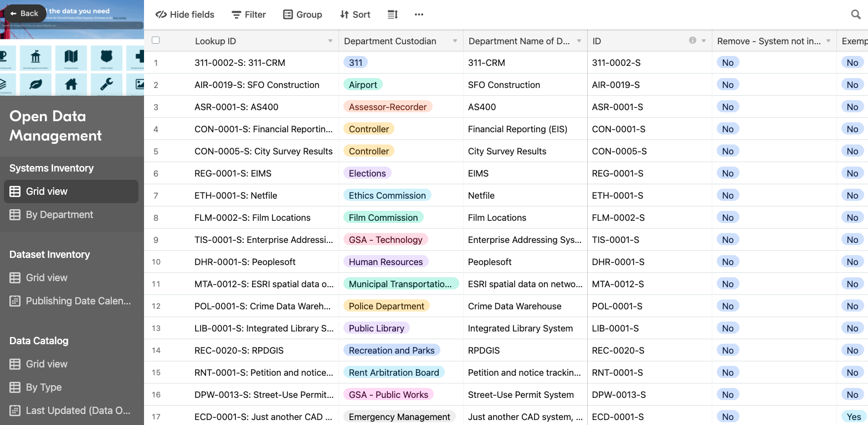Select the Controller colored tag in row 4
868x425 pixels.
(x=368, y=129)
